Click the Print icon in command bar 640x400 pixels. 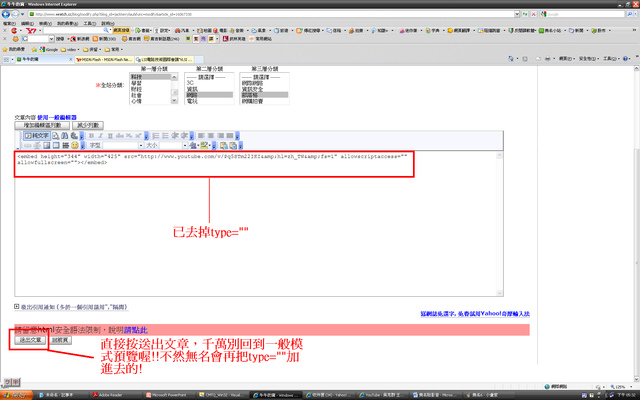tap(547, 59)
